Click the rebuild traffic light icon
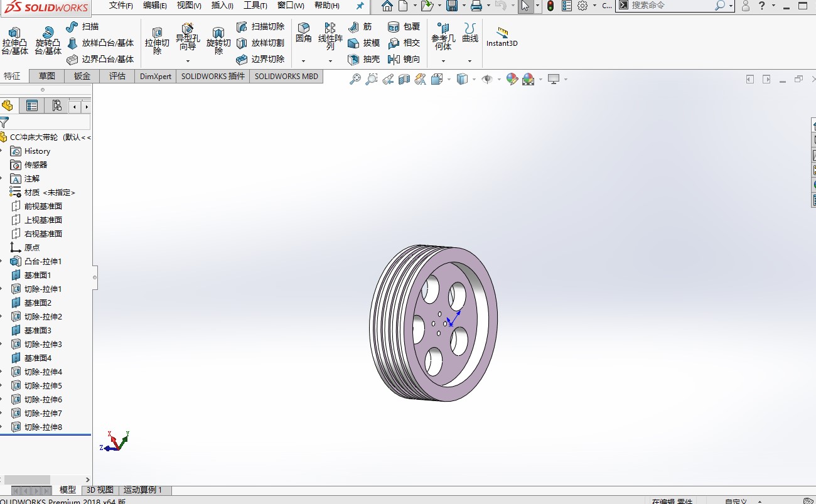 point(550,6)
